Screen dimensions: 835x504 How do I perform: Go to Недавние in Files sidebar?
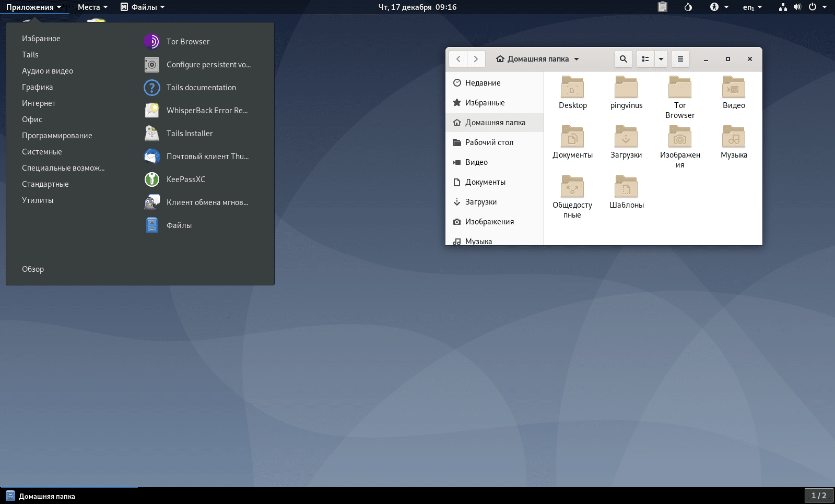(495, 83)
